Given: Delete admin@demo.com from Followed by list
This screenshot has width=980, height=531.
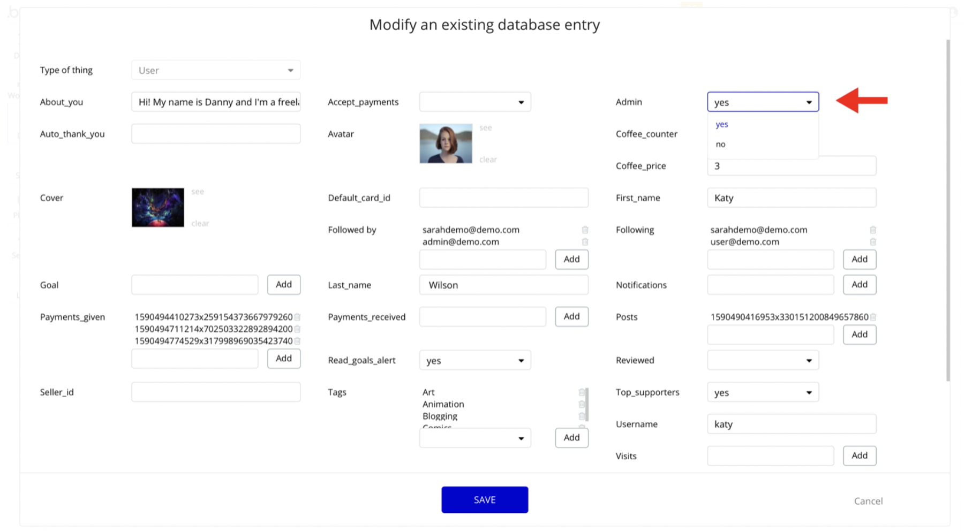Looking at the screenshot, I should point(585,242).
